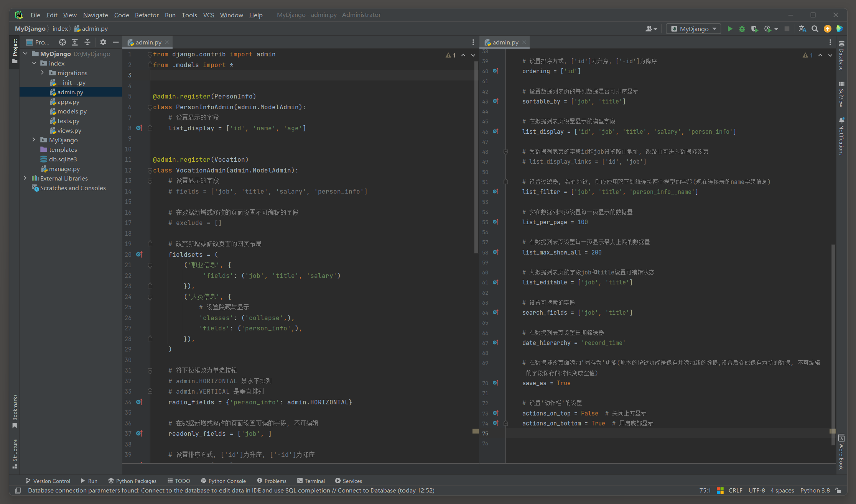
Task: Click the green Run button
Action: [x=730, y=29]
